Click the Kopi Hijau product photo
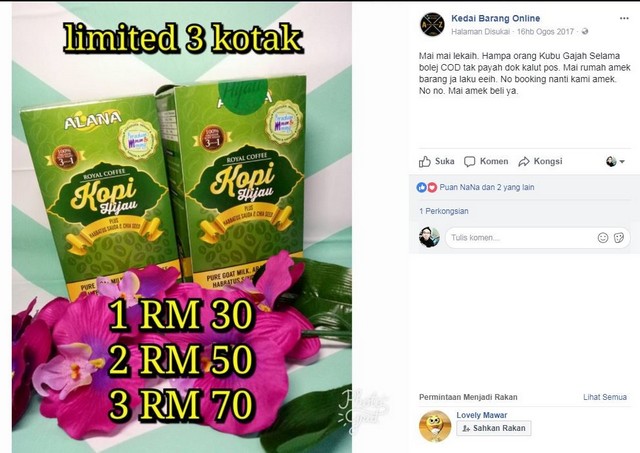 (x=182, y=228)
